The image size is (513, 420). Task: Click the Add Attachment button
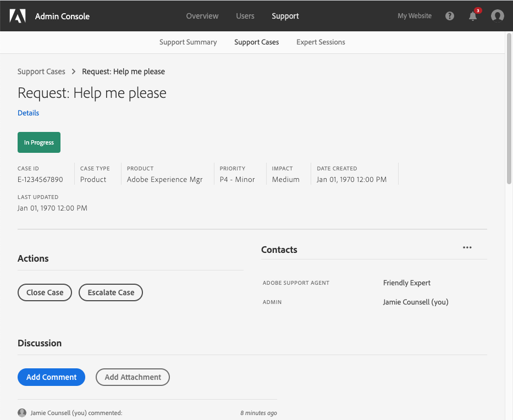coord(133,377)
